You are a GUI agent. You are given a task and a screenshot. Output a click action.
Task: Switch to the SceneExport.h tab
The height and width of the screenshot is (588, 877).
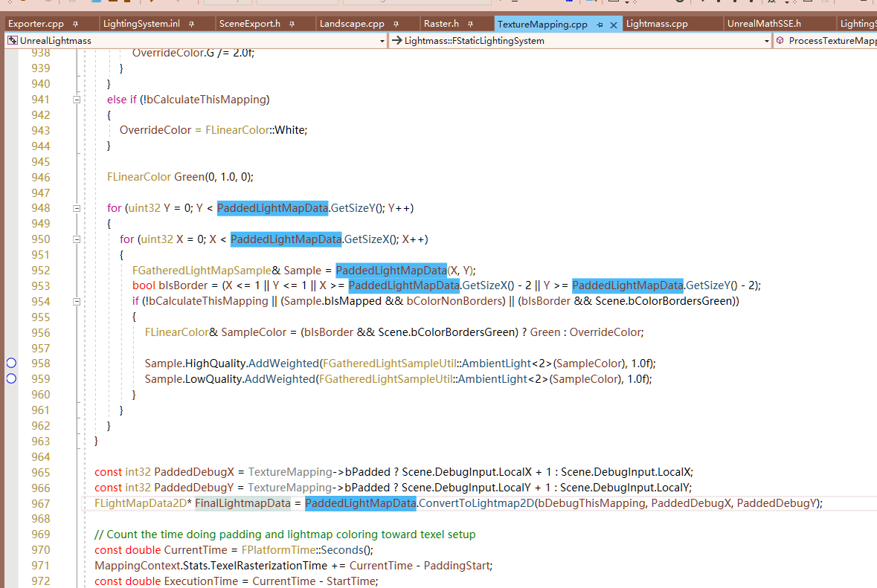[249, 24]
